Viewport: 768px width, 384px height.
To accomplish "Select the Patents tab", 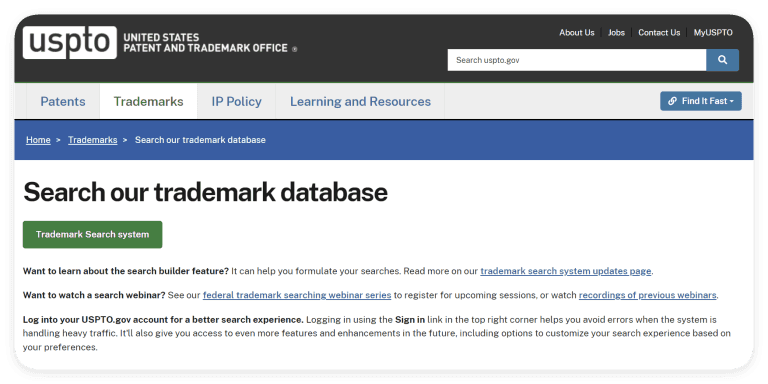I will (x=63, y=101).
